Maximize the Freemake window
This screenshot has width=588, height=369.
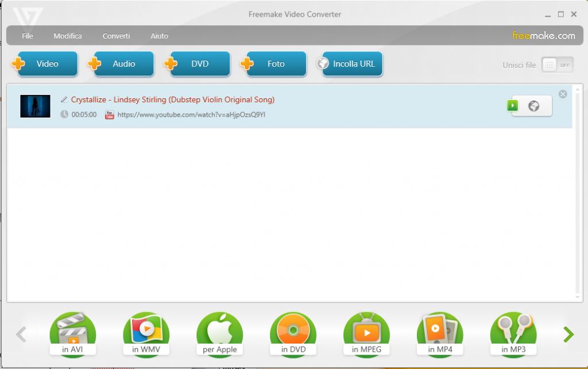[x=560, y=14]
